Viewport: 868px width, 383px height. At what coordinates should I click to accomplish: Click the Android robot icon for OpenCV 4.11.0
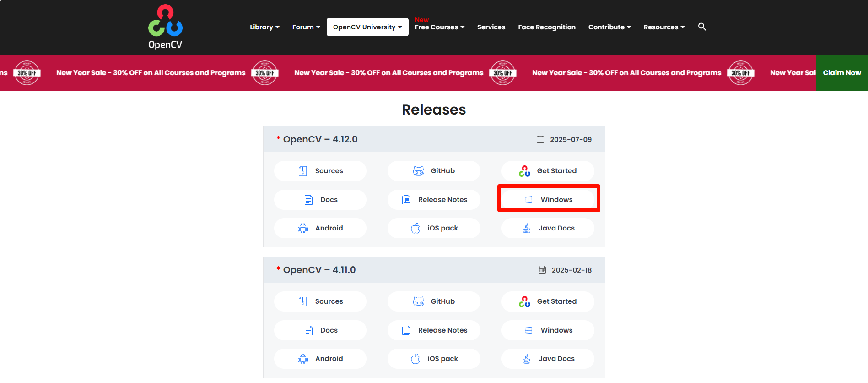[x=303, y=359]
